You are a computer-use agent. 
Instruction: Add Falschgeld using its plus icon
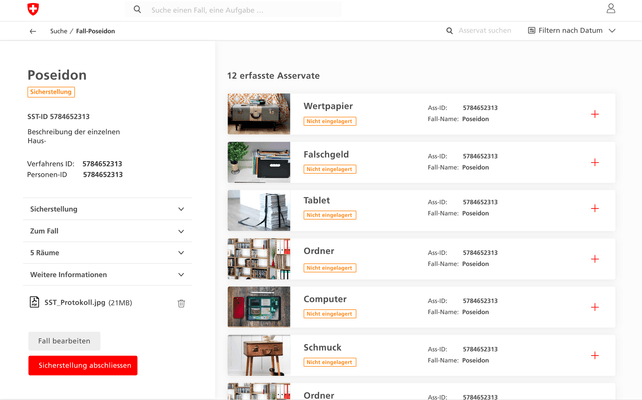click(x=595, y=162)
